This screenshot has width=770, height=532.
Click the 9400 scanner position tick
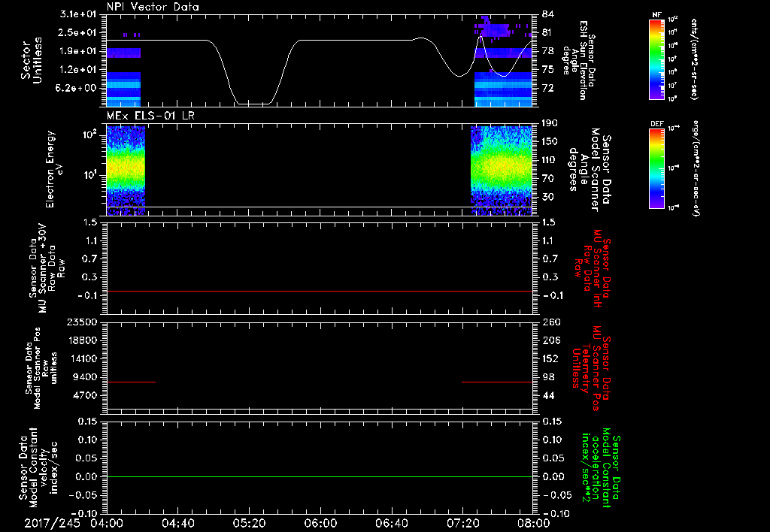84,377
